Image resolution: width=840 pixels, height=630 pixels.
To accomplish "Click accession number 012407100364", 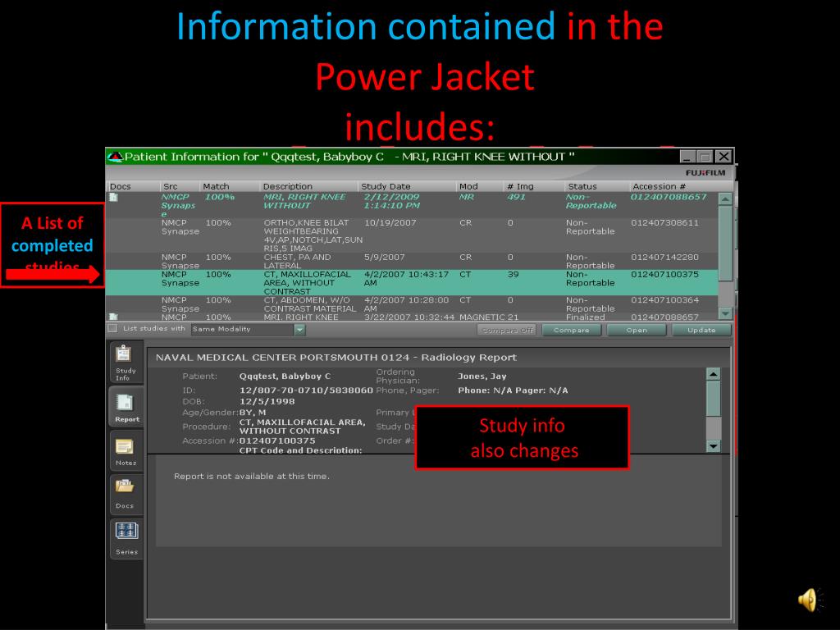I will 664,300.
